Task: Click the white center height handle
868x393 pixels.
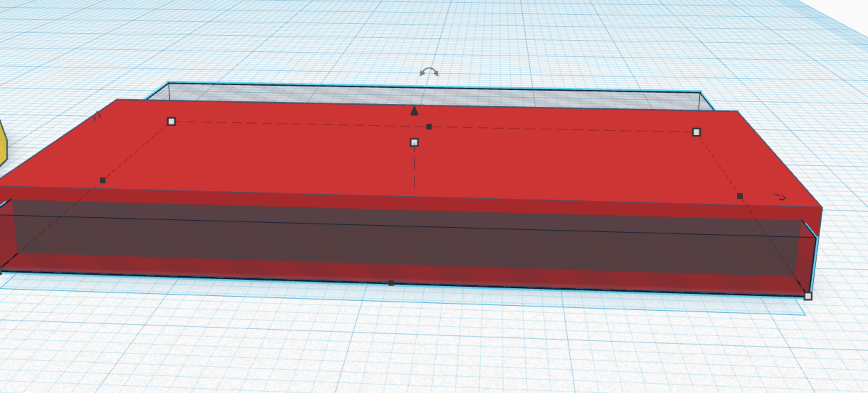Action: pos(414,142)
